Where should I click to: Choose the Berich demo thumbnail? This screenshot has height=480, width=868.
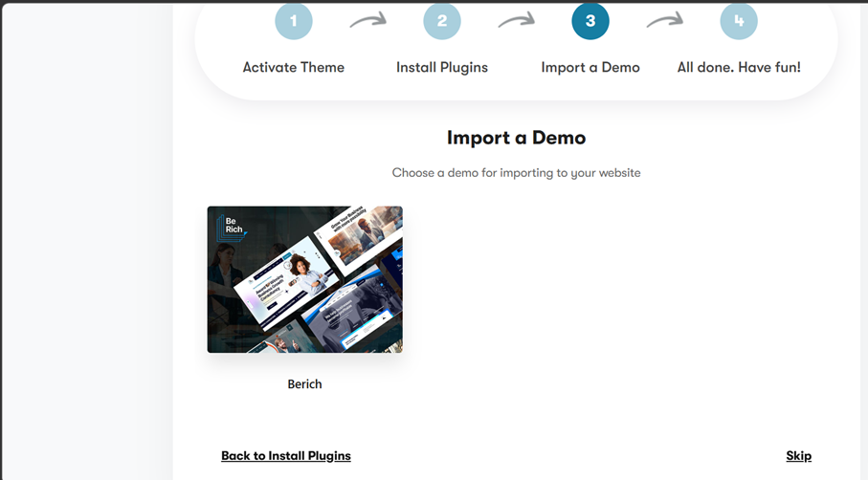(304, 279)
